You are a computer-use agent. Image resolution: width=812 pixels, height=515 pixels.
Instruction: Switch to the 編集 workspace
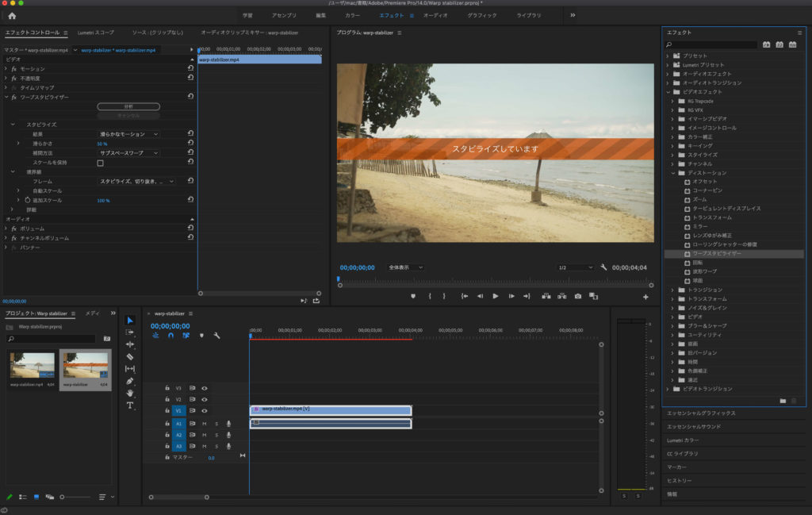[x=321, y=16]
